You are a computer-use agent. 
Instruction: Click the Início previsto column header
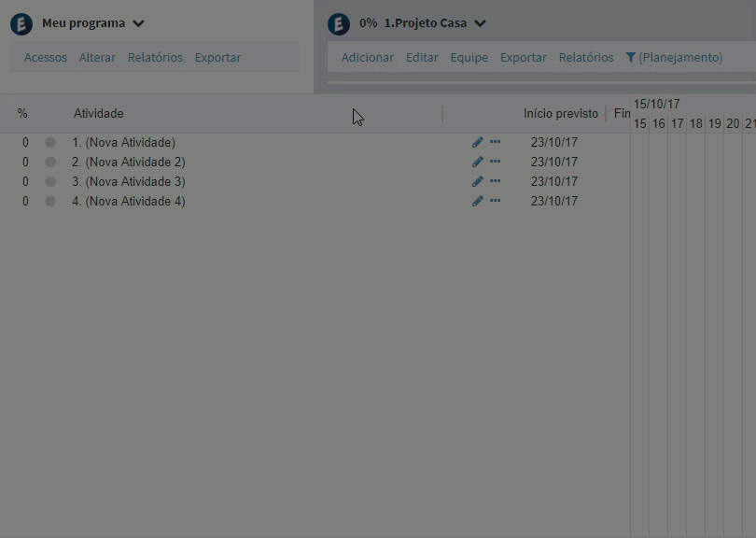tap(561, 113)
